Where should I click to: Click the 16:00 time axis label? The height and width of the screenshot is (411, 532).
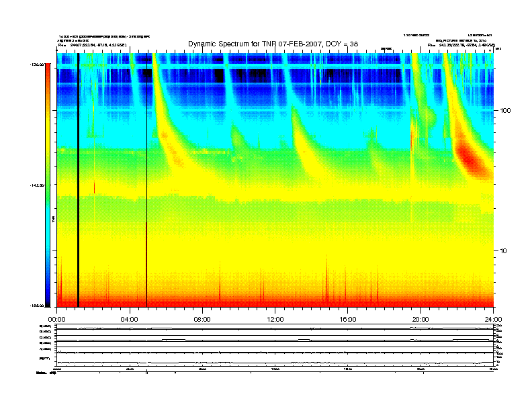tap(348, 320)
